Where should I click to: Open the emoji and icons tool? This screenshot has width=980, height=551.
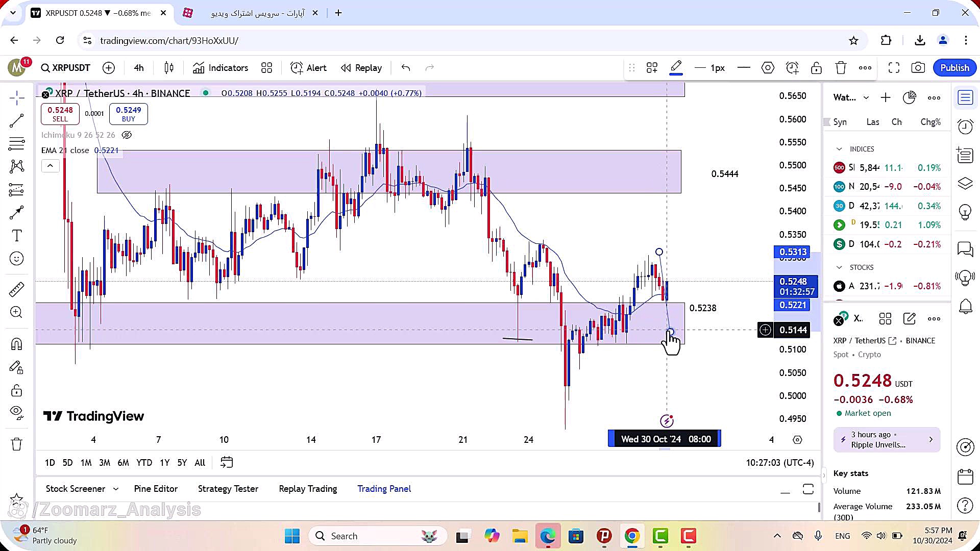(17, 259)
